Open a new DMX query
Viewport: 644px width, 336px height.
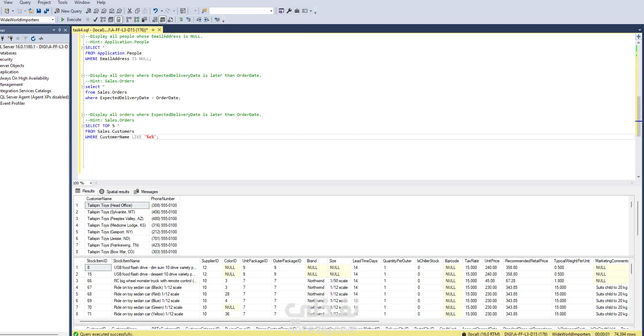(x=104, y=11)
